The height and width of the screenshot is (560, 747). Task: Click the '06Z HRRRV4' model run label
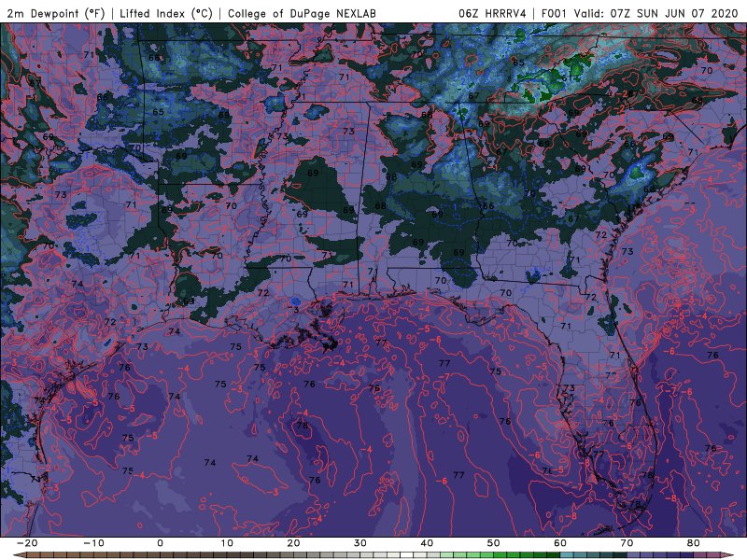point(492,13)
